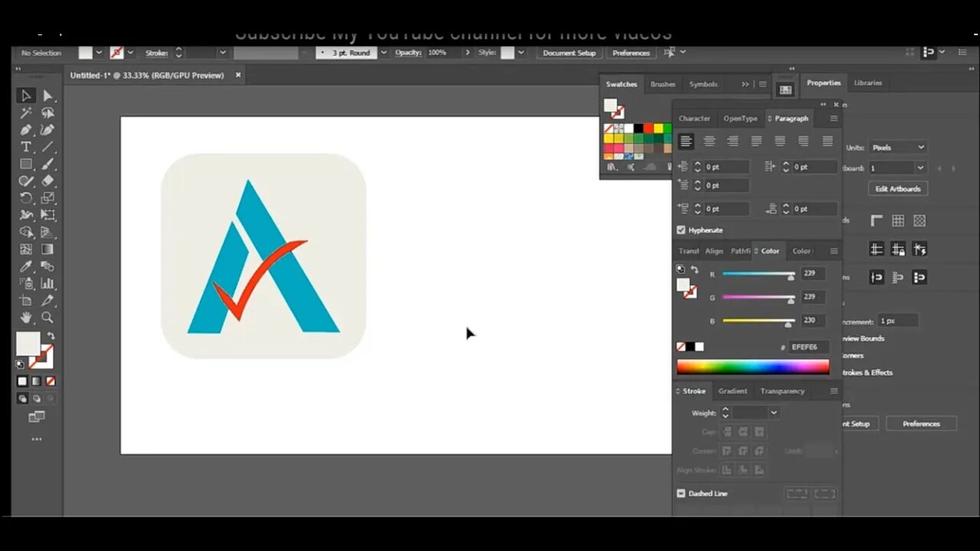Pick the Magic Wand tool
980x551 pixels.
[25, 112]
